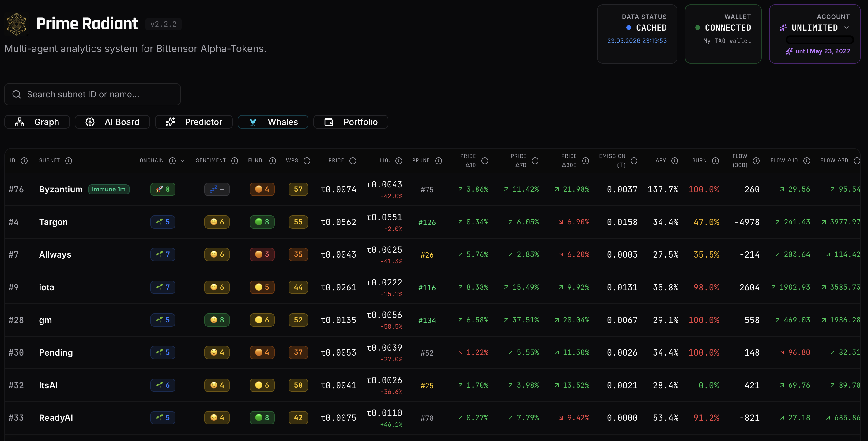Image resolution: width=868 pixels, height=441 pixels.
Task: Click the LIQ. column info icon
Action: [398, 161]
